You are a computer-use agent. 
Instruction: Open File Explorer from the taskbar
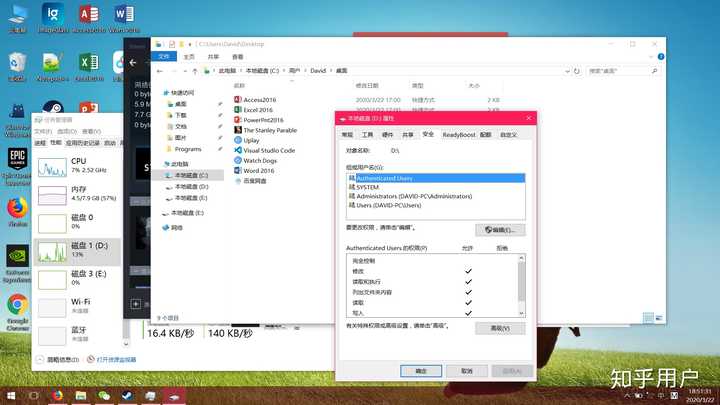click(81, 395)
